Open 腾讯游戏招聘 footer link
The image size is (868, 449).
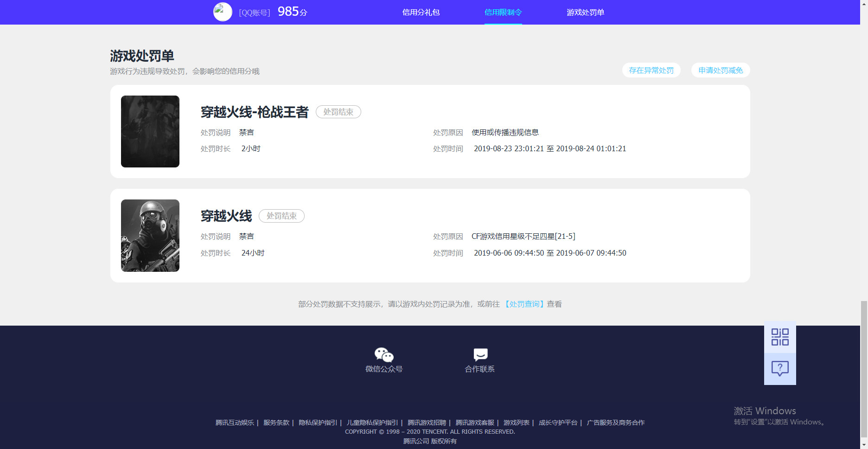pos(427,423)
